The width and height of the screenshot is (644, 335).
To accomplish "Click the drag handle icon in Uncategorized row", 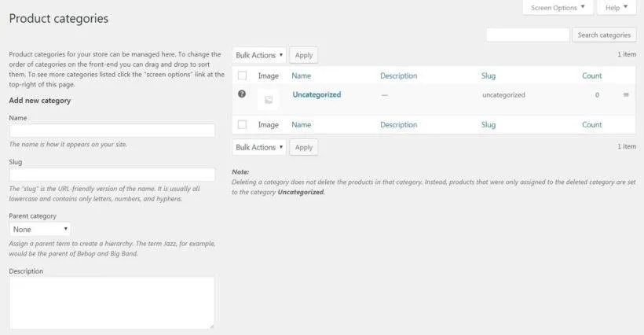I will coord(626,95).
